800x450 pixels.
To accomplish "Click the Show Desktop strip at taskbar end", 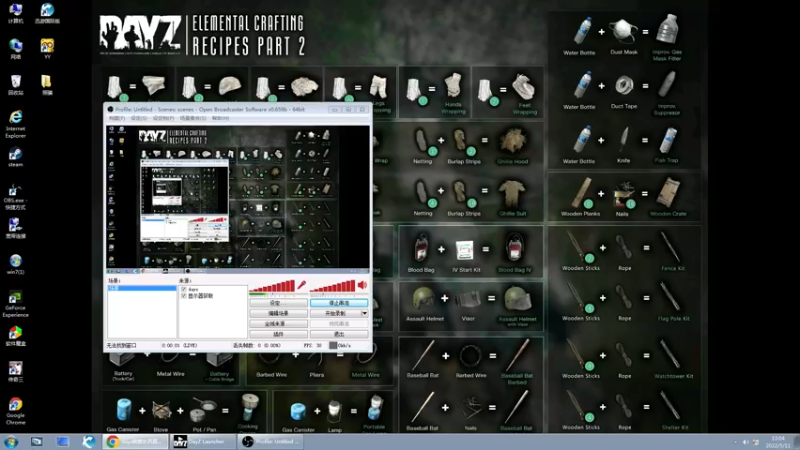I will coord(797,442).
